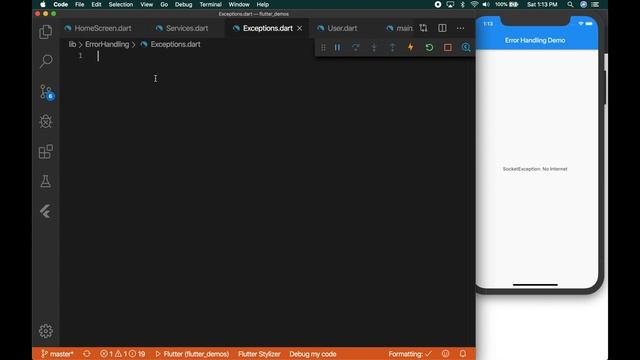Viewport: 640px width, 360px height.
Task: Open changes compare icon in editor title
Action: tap(423, 28)
